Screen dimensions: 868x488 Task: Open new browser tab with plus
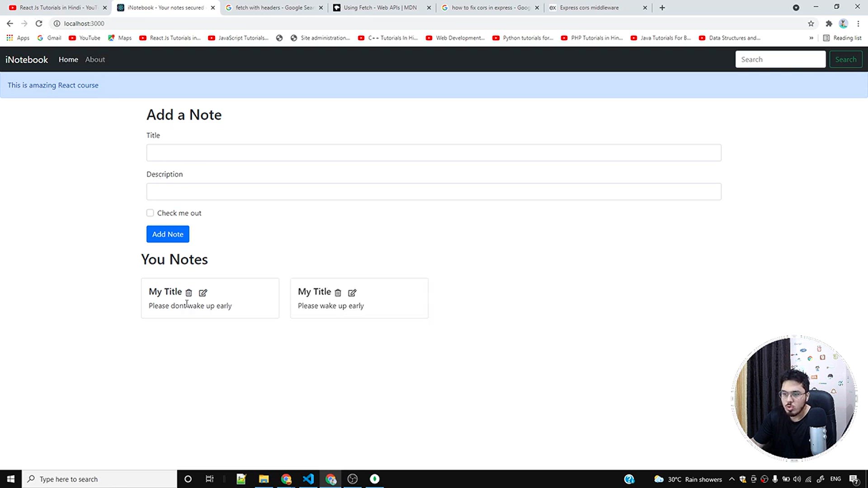tap(662, 8)
